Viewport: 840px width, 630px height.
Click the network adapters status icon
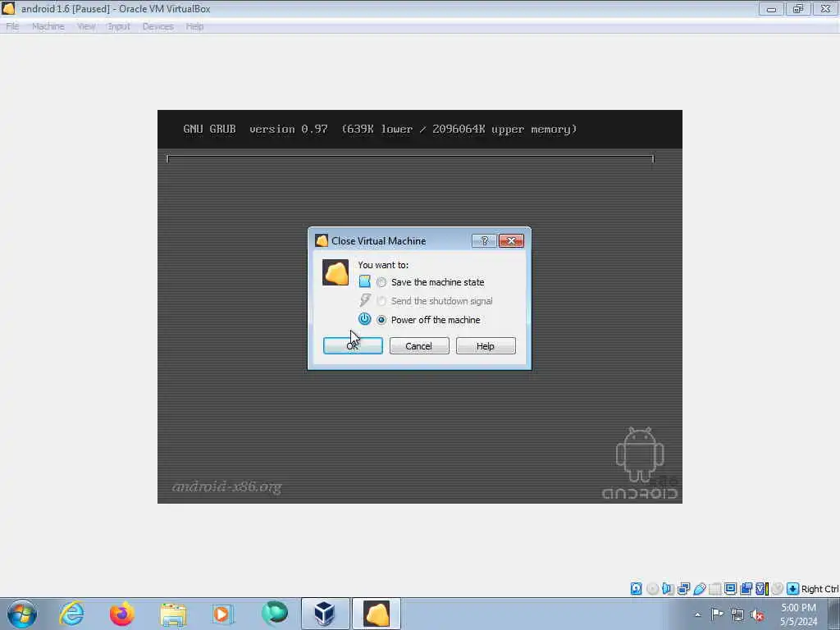[x=683, y=589]
